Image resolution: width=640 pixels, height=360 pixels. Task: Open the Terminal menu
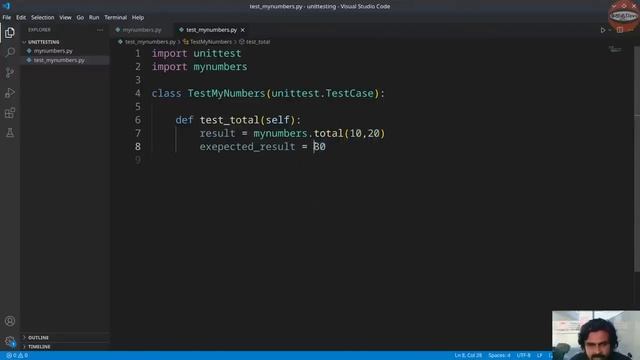[x=116, y=18]
